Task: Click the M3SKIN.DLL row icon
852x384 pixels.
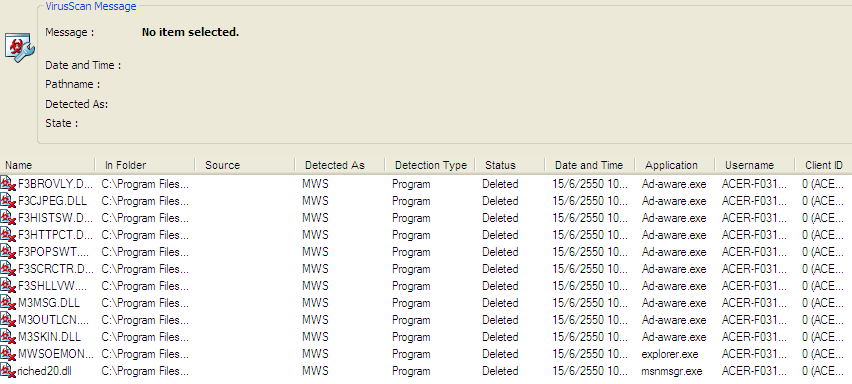Action: 8,337
